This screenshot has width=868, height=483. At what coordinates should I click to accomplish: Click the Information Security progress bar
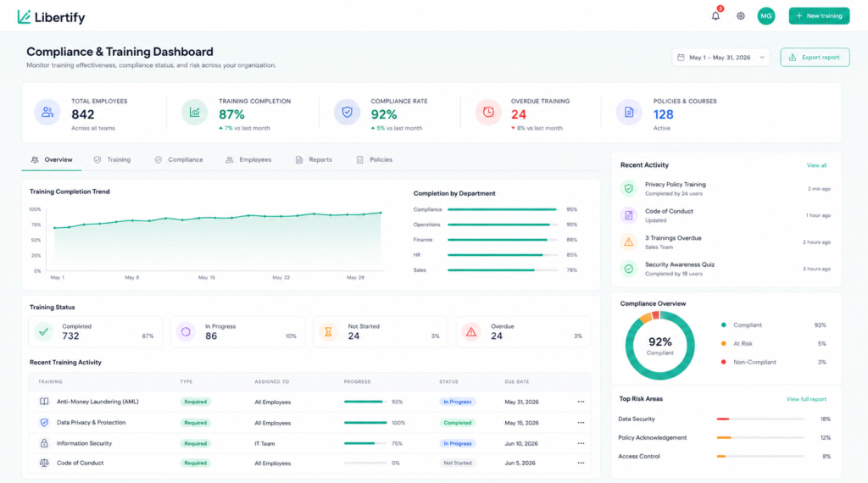(x=365, y=443)
